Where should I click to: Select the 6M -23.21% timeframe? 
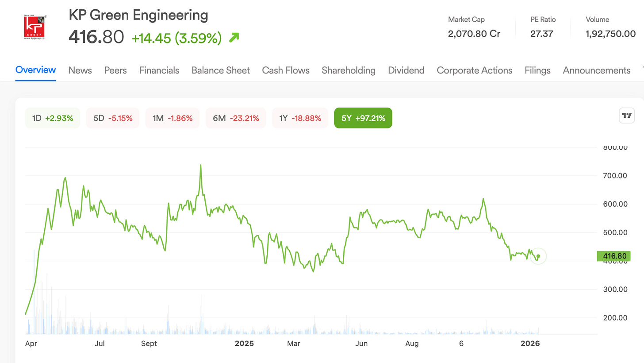pyautogui.click(x=236, y=118)
